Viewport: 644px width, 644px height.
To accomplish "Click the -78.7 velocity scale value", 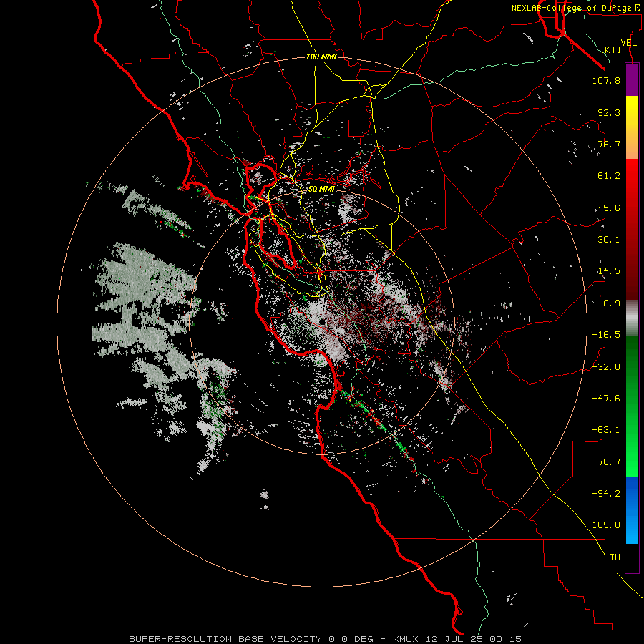I will (606, 462).
